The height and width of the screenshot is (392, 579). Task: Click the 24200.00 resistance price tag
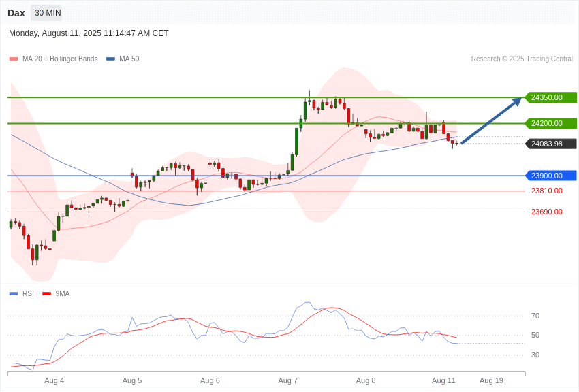(x=550, y=124)
